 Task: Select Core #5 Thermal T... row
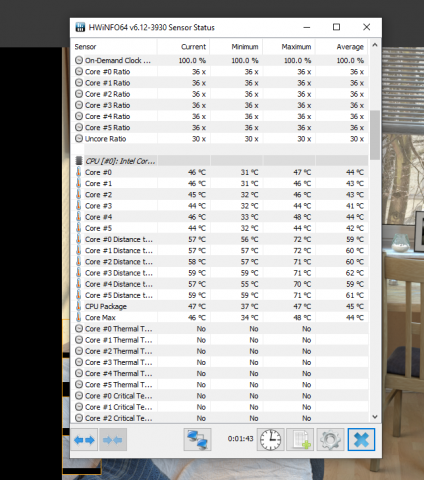220,384
